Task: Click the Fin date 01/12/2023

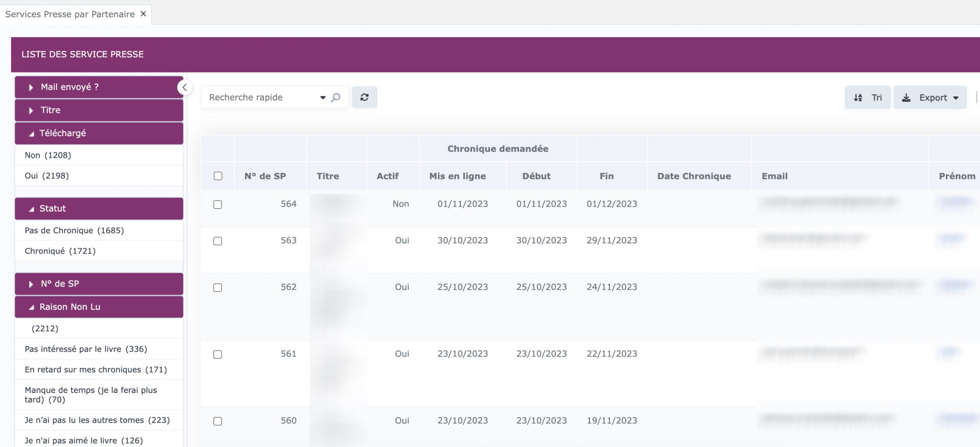Action: (x=612, y=204)
